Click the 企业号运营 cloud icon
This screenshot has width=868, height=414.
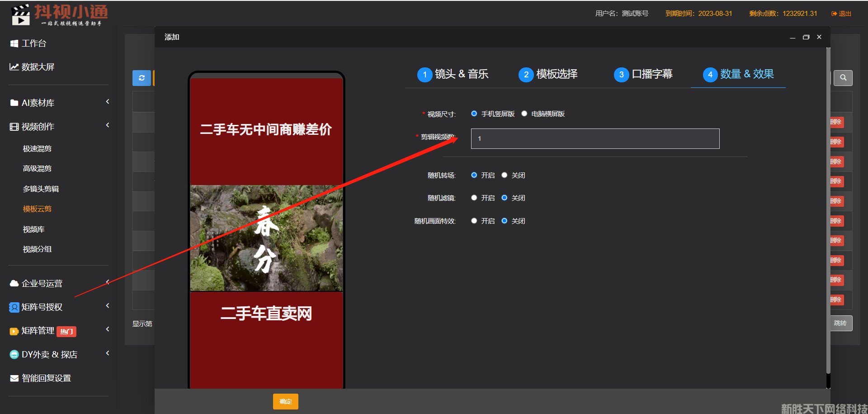(x=14, y=284)
